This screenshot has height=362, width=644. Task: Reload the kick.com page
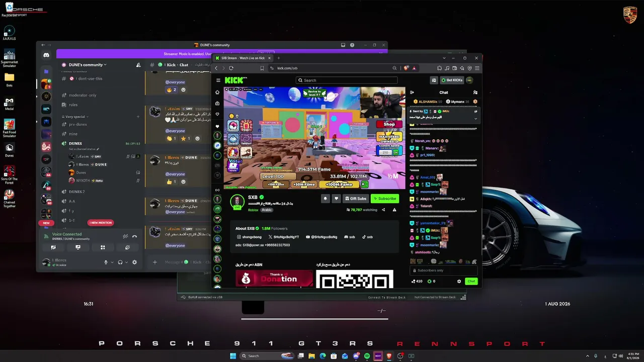(231, 68)
